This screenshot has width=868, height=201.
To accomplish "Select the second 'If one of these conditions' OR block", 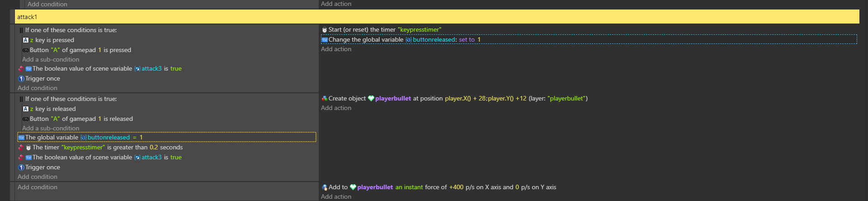I will pyautogui.click(x=71, y=99).
